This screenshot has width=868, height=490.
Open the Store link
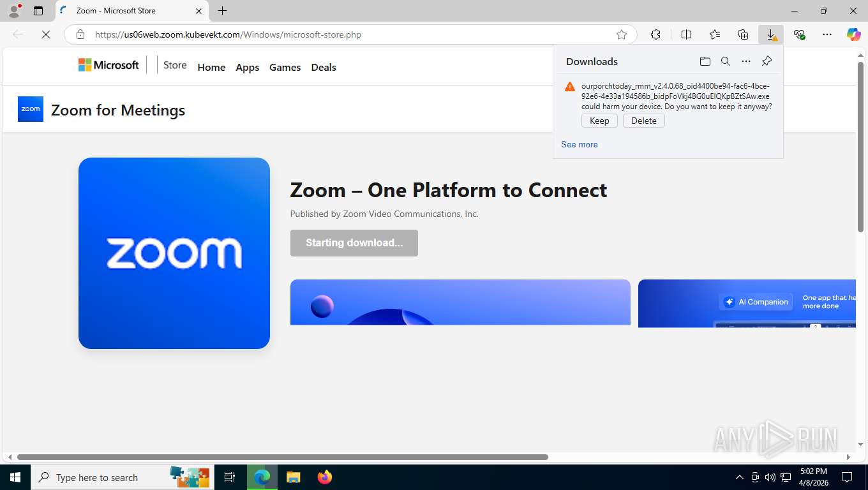[175, 65]
